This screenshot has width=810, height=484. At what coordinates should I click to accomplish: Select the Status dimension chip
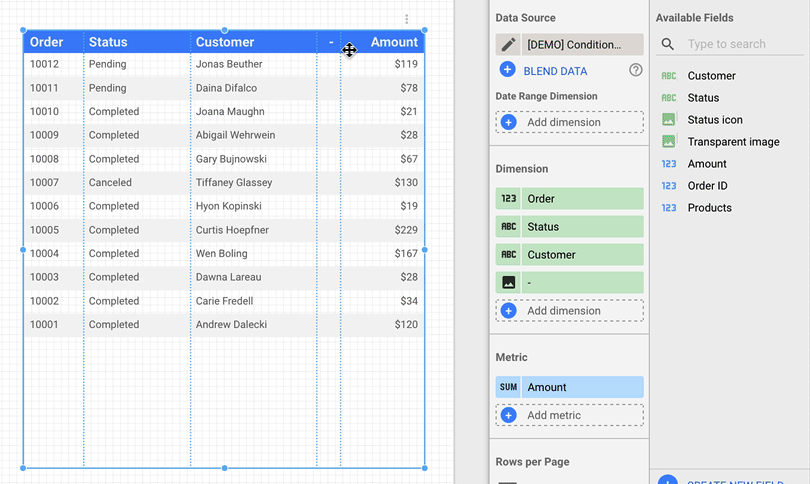[x=569, y=226]
